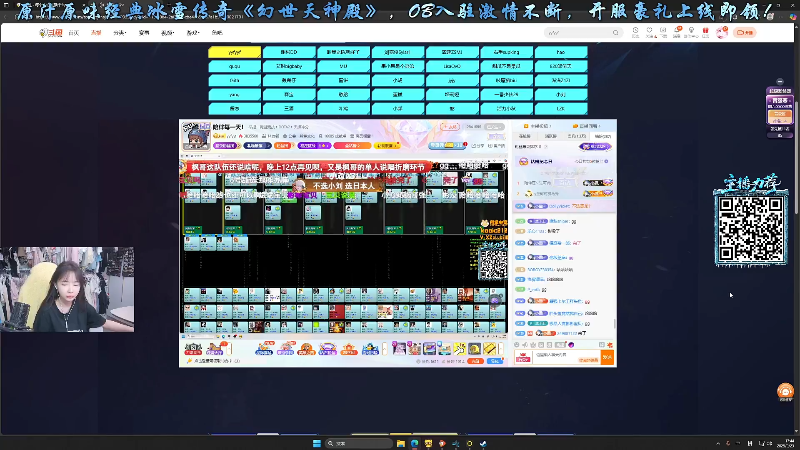Image resolution: width=800 pixels, height=450 pixels.
Task: Expand the activity list arrow beside horse icon
Action: pos(230,349)
